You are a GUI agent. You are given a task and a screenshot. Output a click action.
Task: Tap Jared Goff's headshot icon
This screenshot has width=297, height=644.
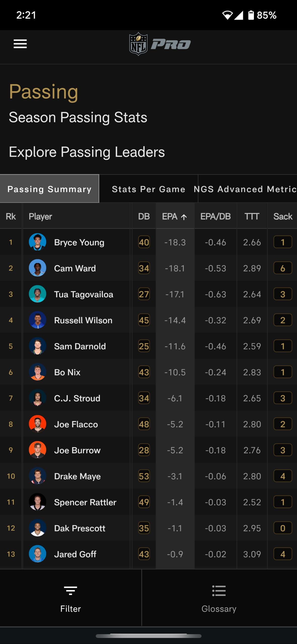[x=38, y=554]
